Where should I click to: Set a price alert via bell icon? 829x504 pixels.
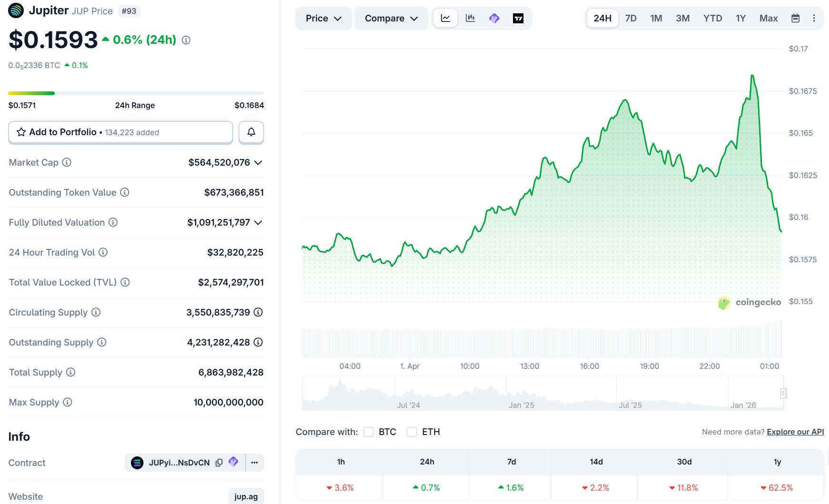point(251,132)
